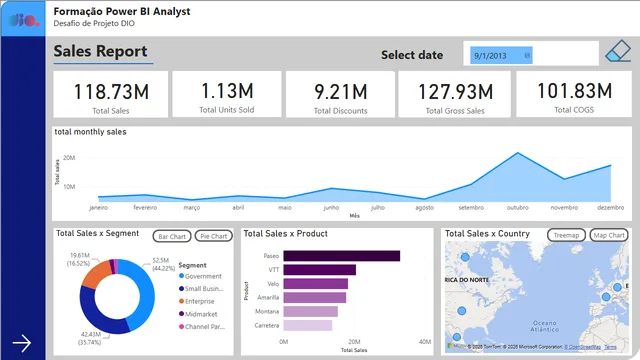Click Channel Partners legend color marker
This screenshot has width=640, height=360.
(181, 327)
